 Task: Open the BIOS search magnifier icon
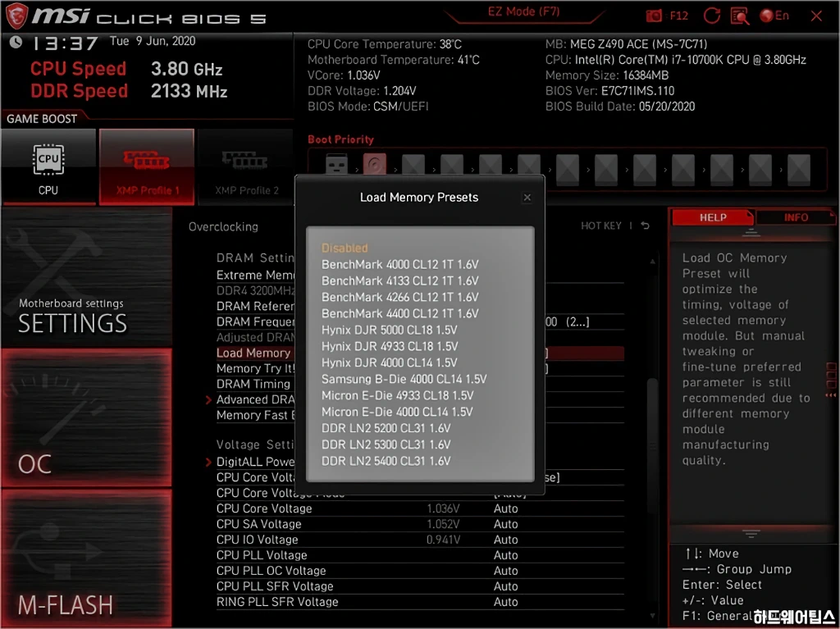click(740, 16)
